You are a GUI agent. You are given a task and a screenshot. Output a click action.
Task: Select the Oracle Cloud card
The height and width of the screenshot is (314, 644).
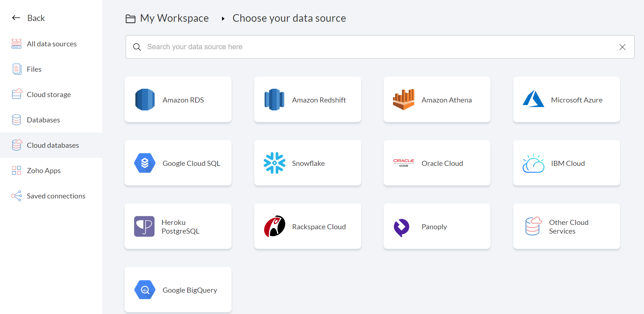436,163
